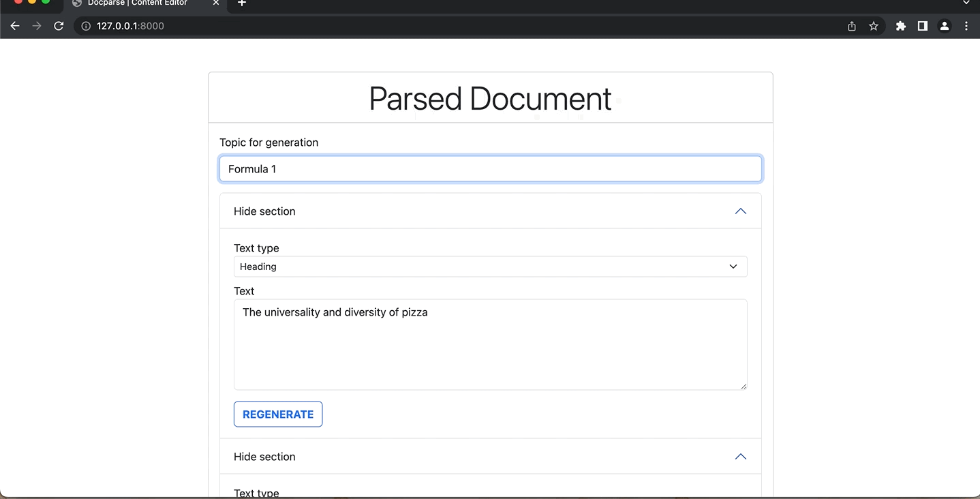Open the browser extensions puzzle icon
Screen dimensions: 980x499
click(900, 26)
